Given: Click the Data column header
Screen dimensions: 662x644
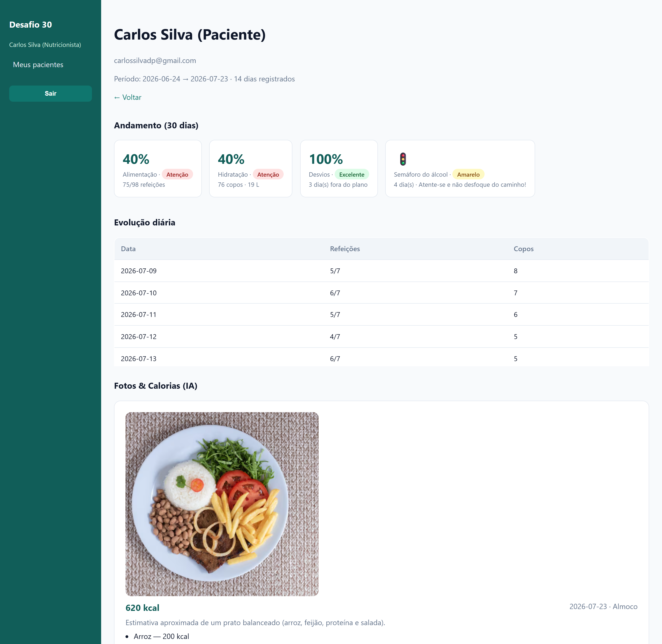Looking at the screenshot, I should pyautogui.click(x=128, y=249).
